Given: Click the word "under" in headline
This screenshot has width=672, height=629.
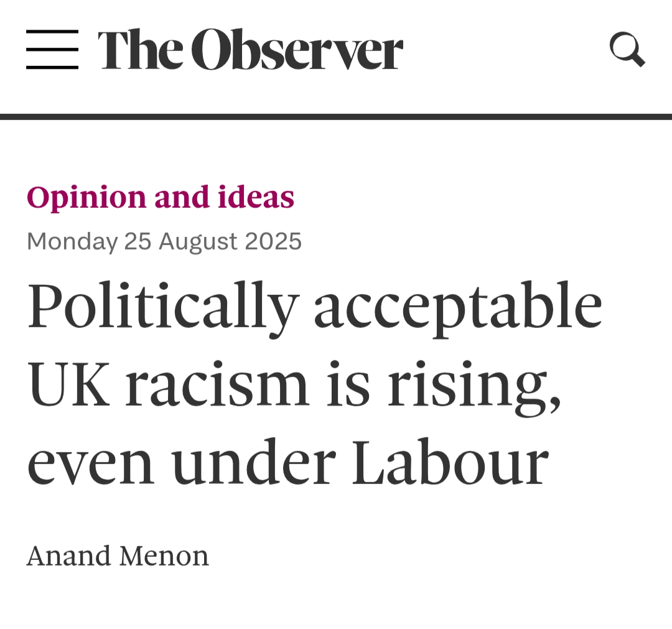Looking at the screenshot, I should coord(252,464).
